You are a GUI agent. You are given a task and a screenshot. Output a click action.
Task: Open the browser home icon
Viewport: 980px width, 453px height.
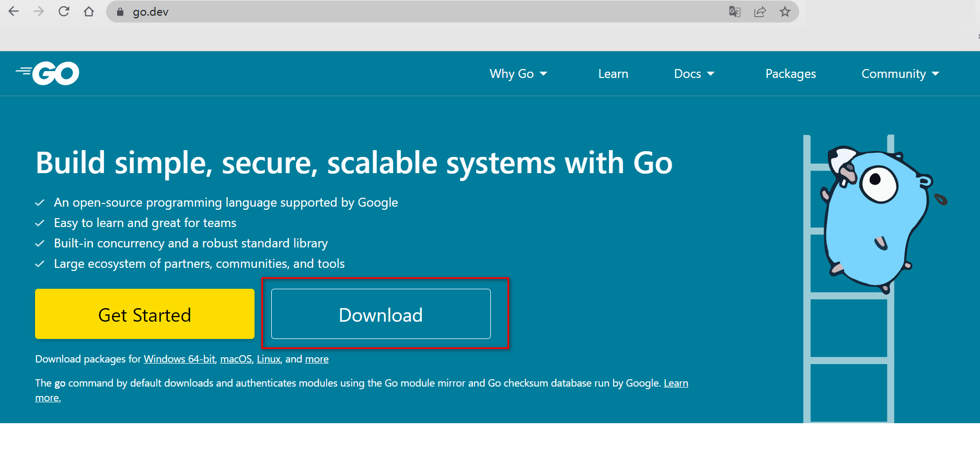[x=89, y=12]
